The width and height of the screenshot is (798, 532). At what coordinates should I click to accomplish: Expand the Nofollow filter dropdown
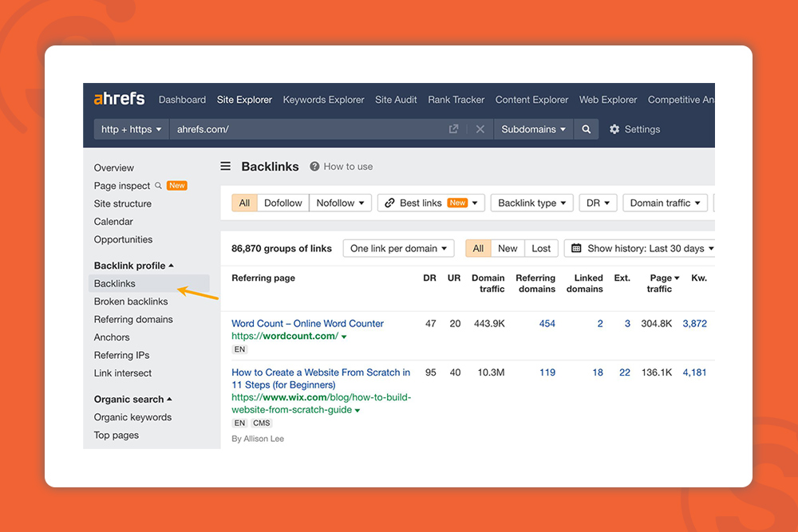pos(340,203)
